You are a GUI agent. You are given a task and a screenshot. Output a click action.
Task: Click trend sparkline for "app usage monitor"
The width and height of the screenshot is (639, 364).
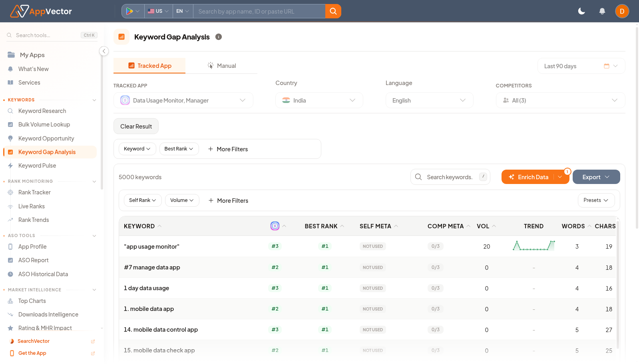coord(534,246)
